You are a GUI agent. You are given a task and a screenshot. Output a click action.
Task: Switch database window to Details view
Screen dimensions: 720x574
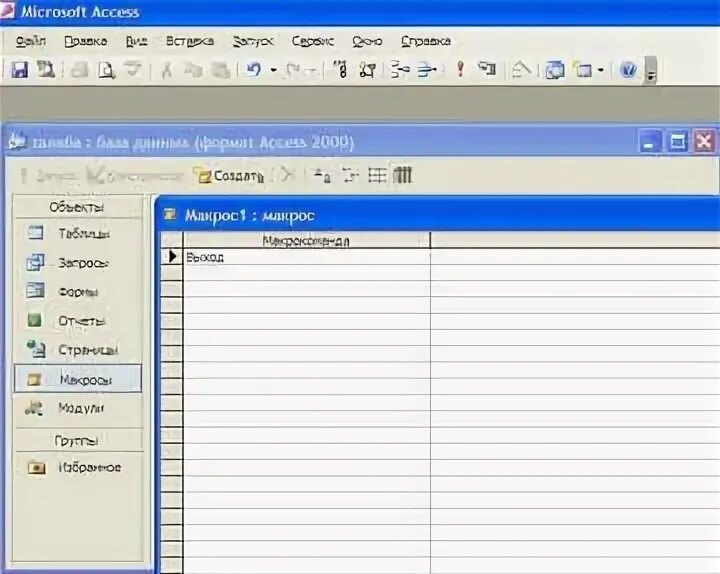pyautogui.click(x=403, y=175)
